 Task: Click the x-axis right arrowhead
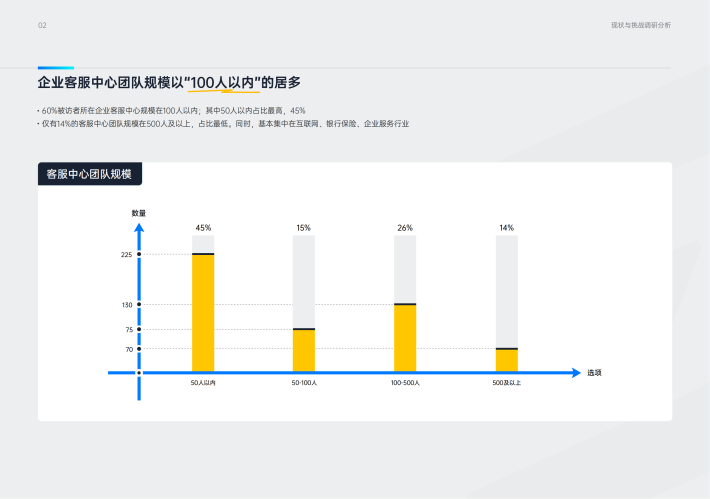575,373
